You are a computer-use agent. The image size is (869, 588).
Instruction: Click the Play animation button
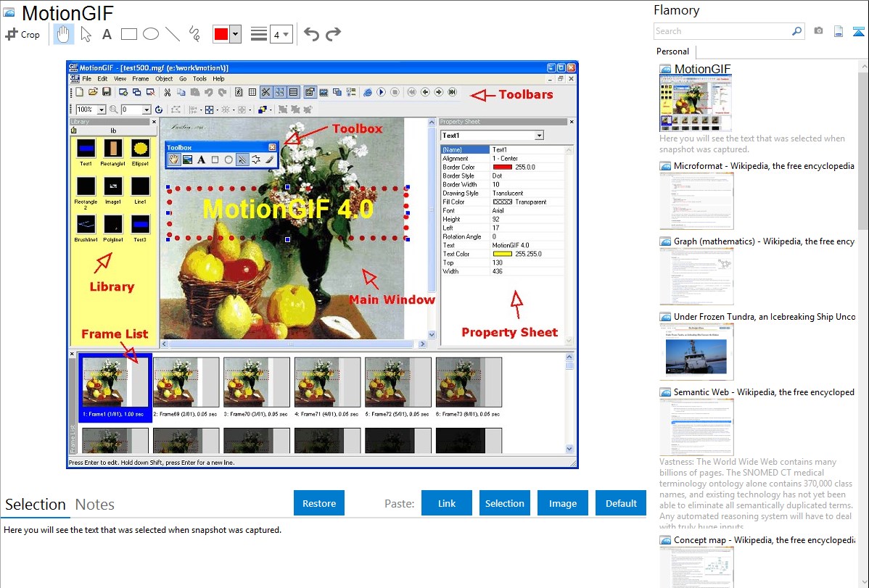[x=381, y=92]
